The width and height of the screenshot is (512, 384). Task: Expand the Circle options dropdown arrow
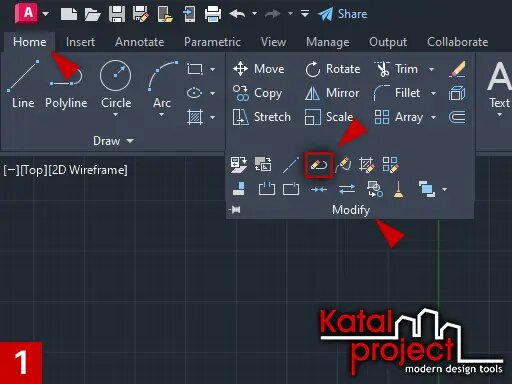[x=116, y=115]
